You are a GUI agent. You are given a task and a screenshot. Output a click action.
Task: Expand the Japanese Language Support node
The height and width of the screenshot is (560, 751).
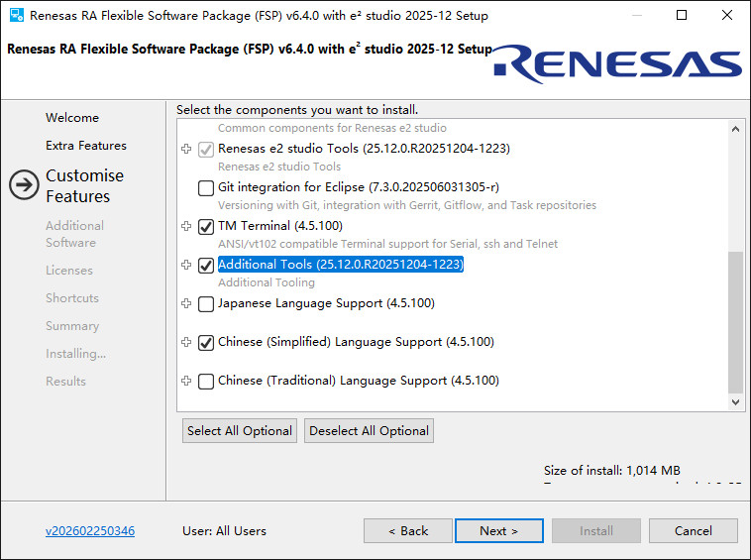pyautogui.click(x=186, y=303)
